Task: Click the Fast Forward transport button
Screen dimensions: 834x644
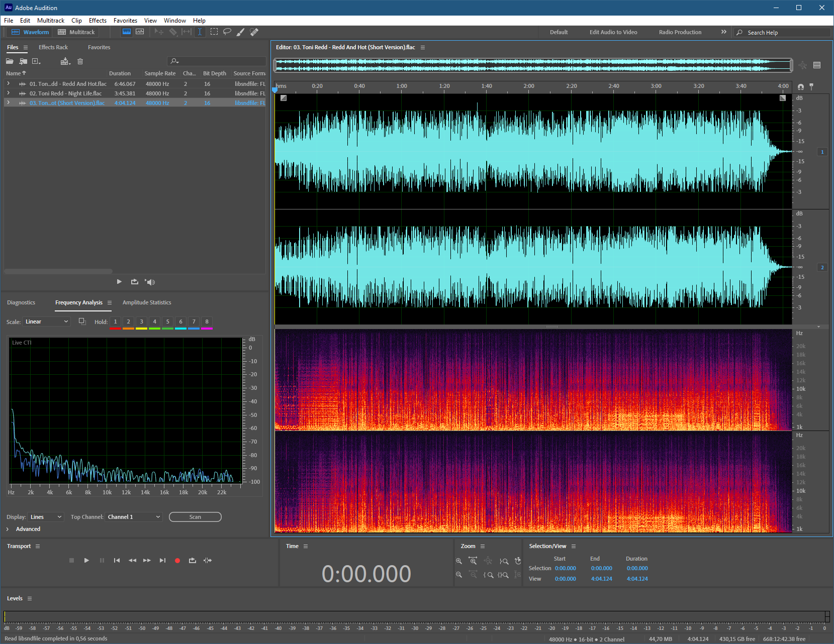Action: tap(147, 560)
